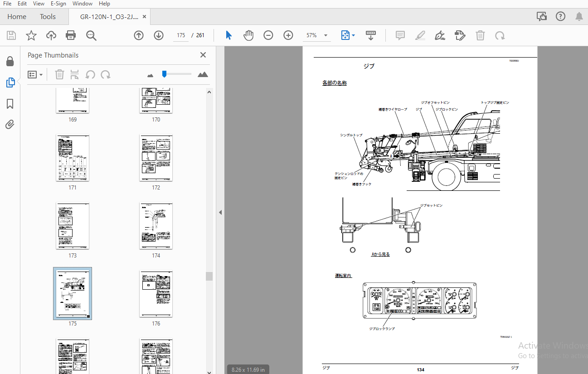588x374 pixels.
Task: Add a comment with the speech bubble icon
Action: coord(400,35)
